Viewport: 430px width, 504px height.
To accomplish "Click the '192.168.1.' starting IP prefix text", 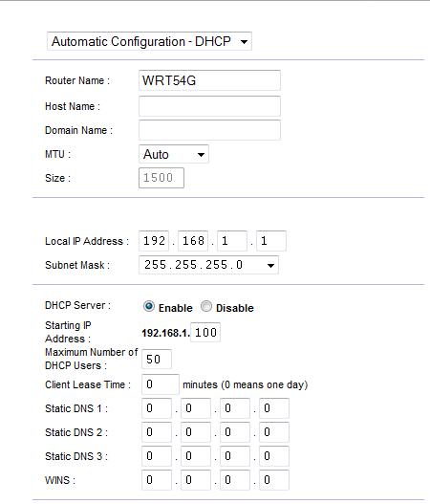I will pyautogui.click(x=165, y=333).
